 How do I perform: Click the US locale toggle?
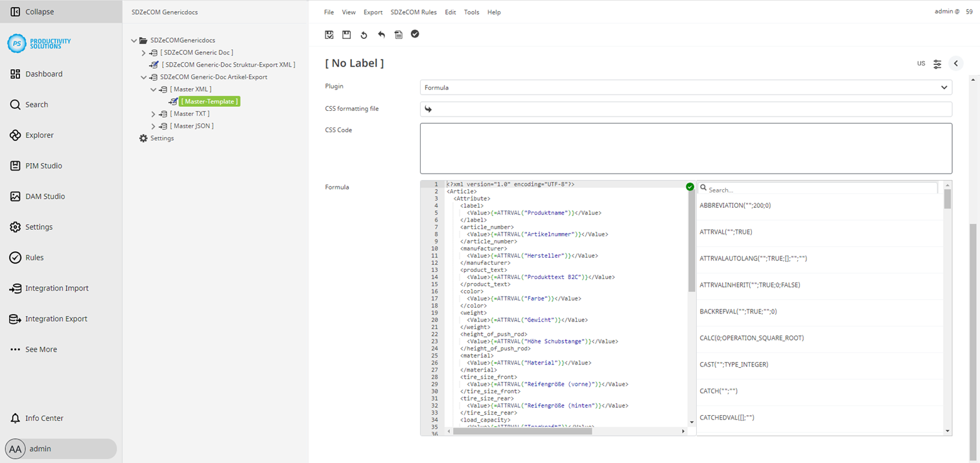[920, 64]
